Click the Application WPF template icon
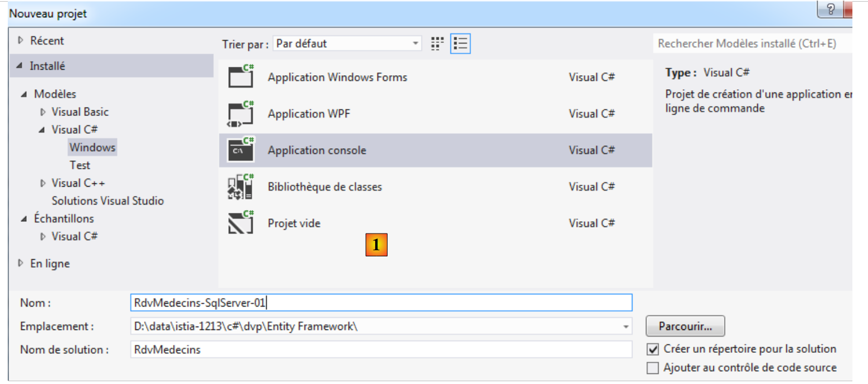The width and height of the screenshot is (868, 384). 241,114
